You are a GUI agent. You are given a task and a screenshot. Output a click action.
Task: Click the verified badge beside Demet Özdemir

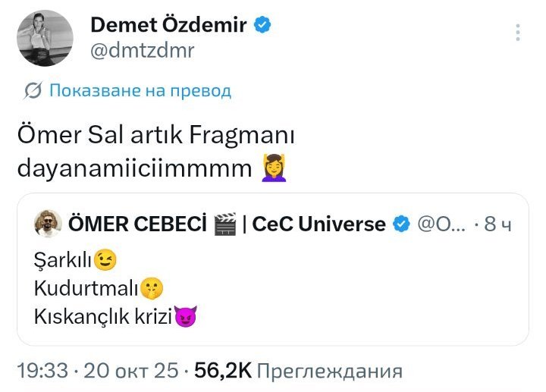coord(263,25)
